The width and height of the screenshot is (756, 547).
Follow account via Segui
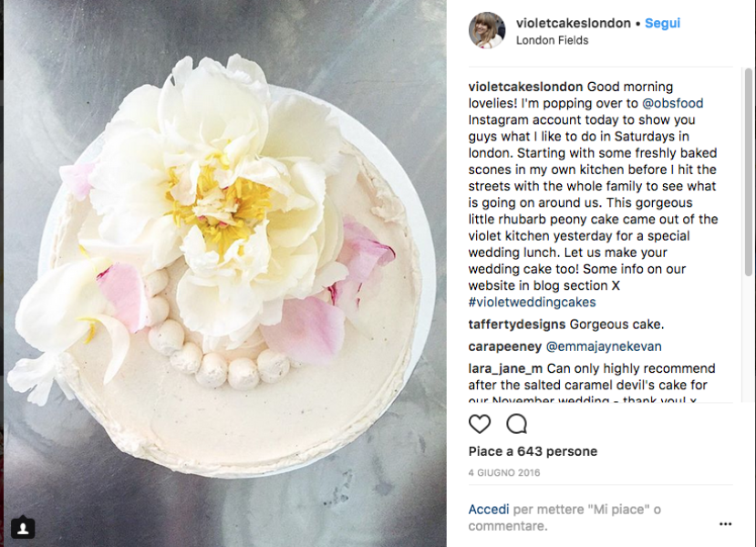pyautogui.click(x=662, y=23)
